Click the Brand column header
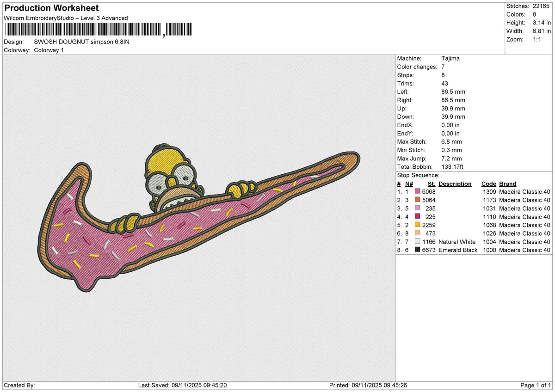Screen dimensions: 555x392 click(508, 184)
